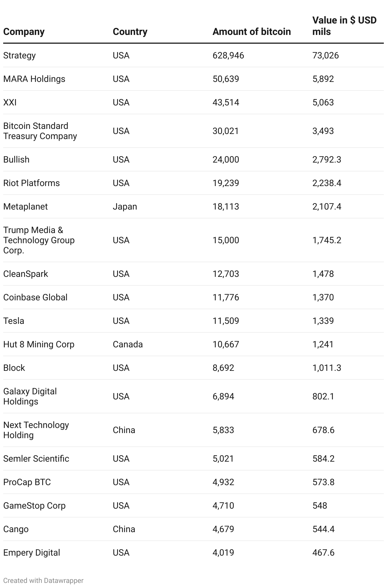Select the Empery Digital cell
This screenshot has width=387, height=588.
click(32, 553)
